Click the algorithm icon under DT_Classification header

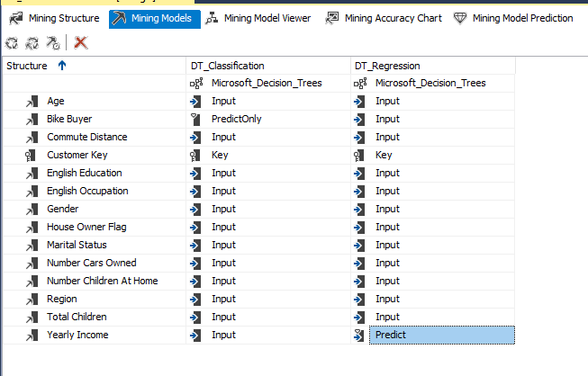(194, 83)
